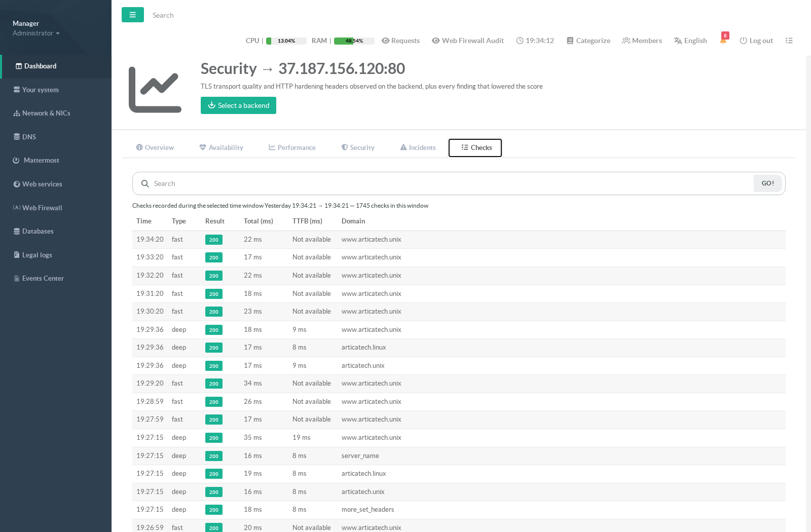The image size is (811, 532).
Task: Click the Categorize book icon
Action: tap(570, 41)
